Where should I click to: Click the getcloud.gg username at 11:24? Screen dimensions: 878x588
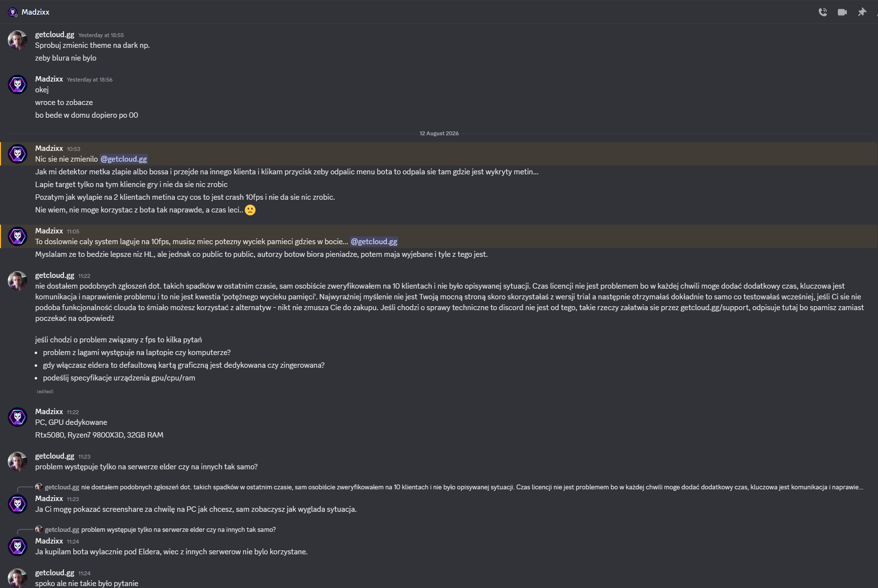pos(55,573)
